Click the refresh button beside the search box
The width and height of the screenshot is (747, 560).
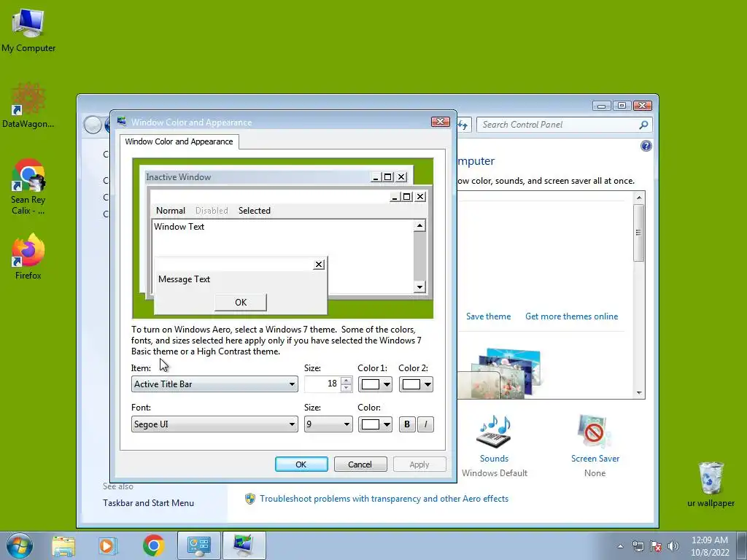[x=463, y=125]
